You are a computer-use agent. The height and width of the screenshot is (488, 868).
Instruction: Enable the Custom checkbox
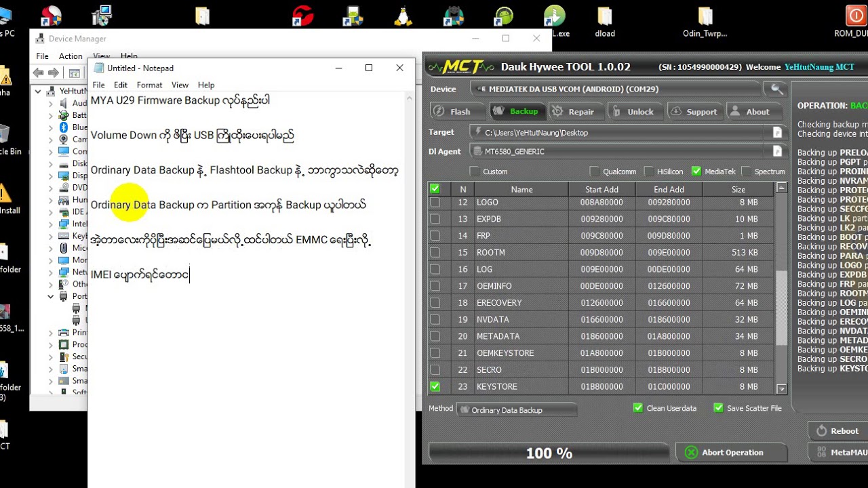pyautogui.click(x=475, y=171)
